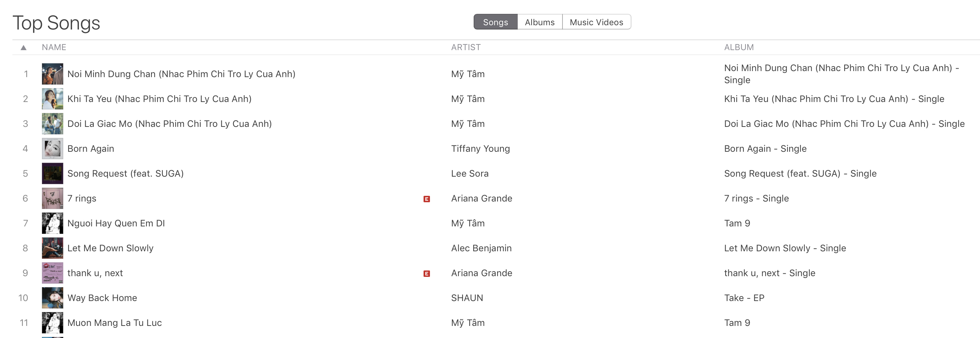Click the explicit badge beside thank u, next

[426, 273]
